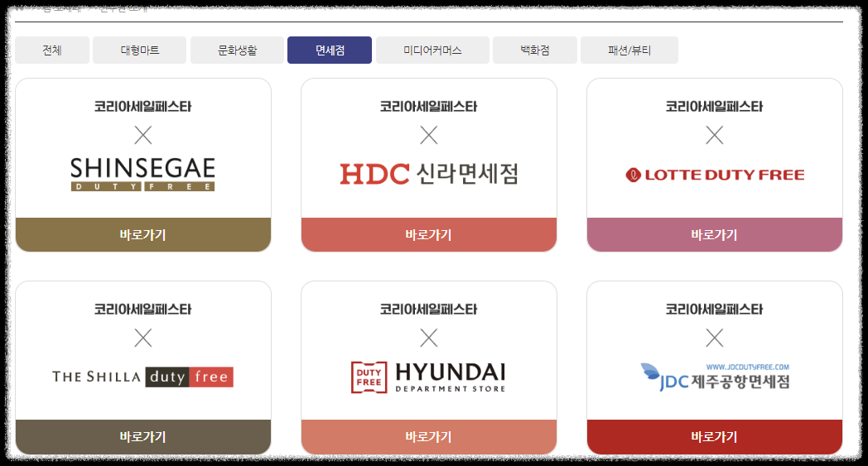
Task: Click 코리아세일페스타 text on JDC card
Action: (714, 309)
